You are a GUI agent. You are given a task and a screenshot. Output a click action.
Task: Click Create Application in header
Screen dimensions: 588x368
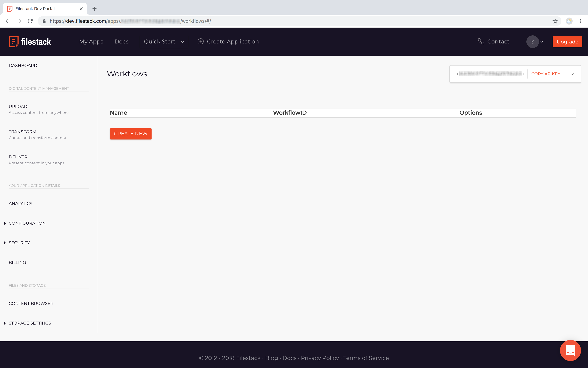coord(233,42)
